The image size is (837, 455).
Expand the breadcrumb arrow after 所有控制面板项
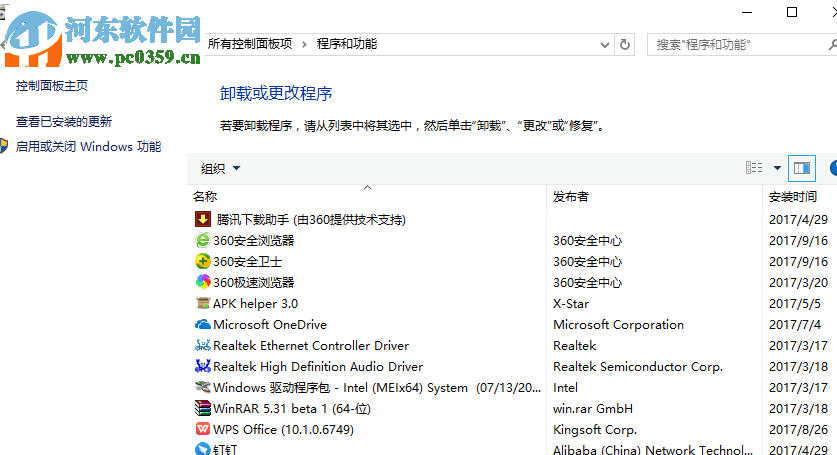pyautogui.click(x=304, y=44)
